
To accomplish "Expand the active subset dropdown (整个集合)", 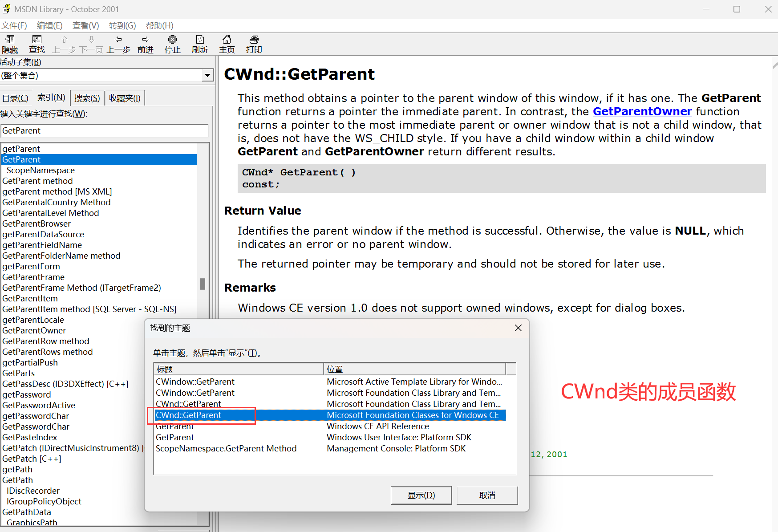I will [207, 76].
